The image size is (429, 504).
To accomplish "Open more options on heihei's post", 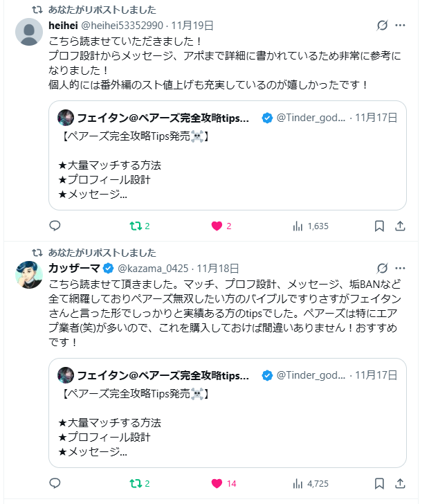I will 400,26.
